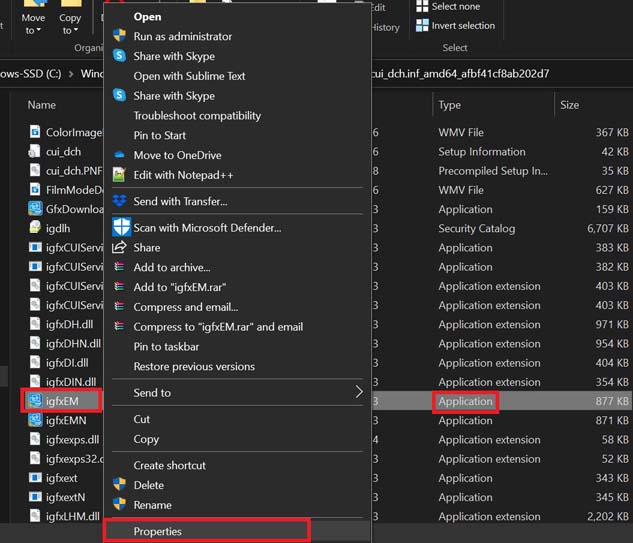Click the Windows-SSD (C:) breadcrumb
The height and width of the screenshot is (543, 633).
(31, 74)
